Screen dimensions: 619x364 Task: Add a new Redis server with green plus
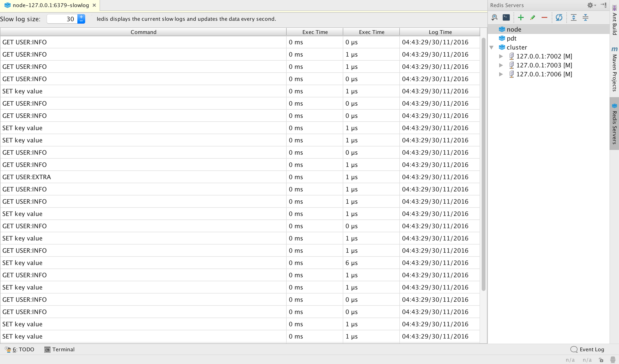click(521, 17)
